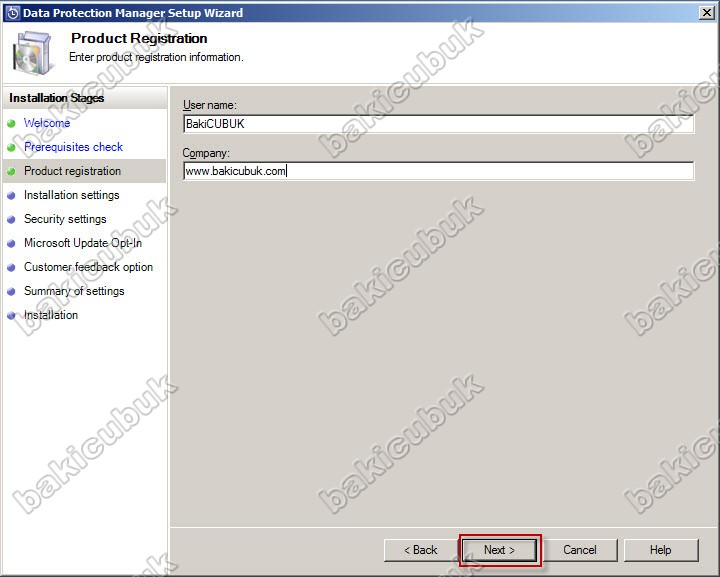Click the blue bullet beside Summary of settings
The image size is (720, 577).
pos(11,291)
